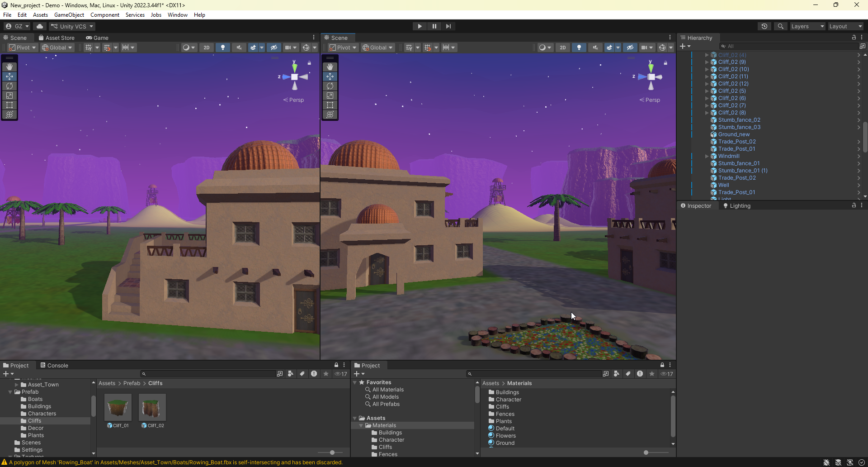Select the Rotate tool in left Scene view

[9, 86]
